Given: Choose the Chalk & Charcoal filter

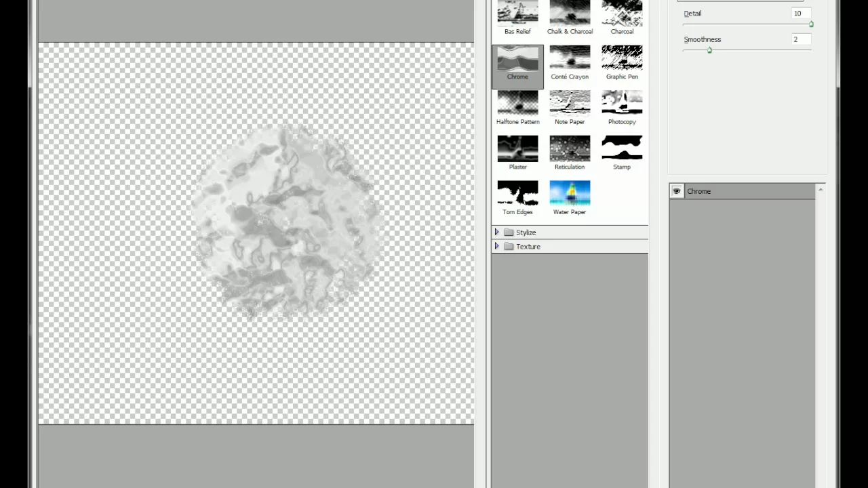Looking at the screenshot, I should coord(570,18).
